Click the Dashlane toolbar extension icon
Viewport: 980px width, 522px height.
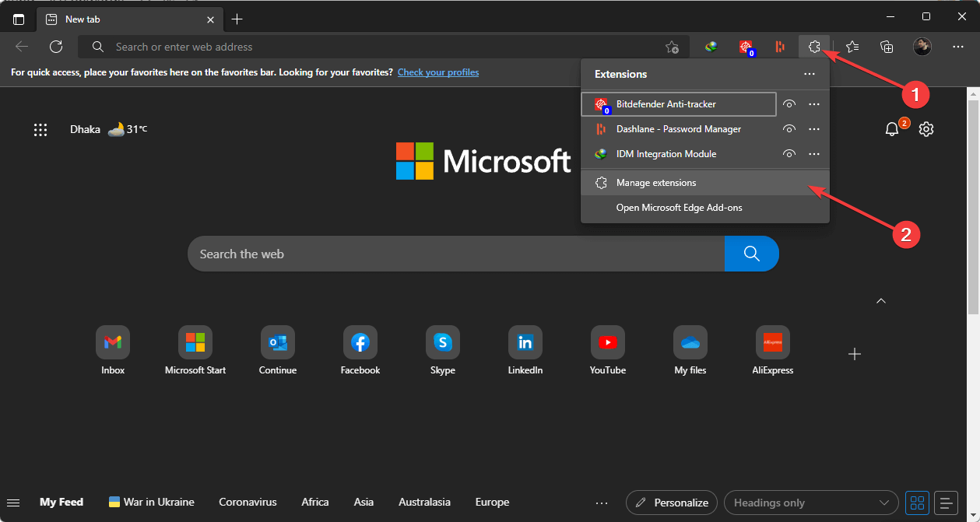click(779, 47)
